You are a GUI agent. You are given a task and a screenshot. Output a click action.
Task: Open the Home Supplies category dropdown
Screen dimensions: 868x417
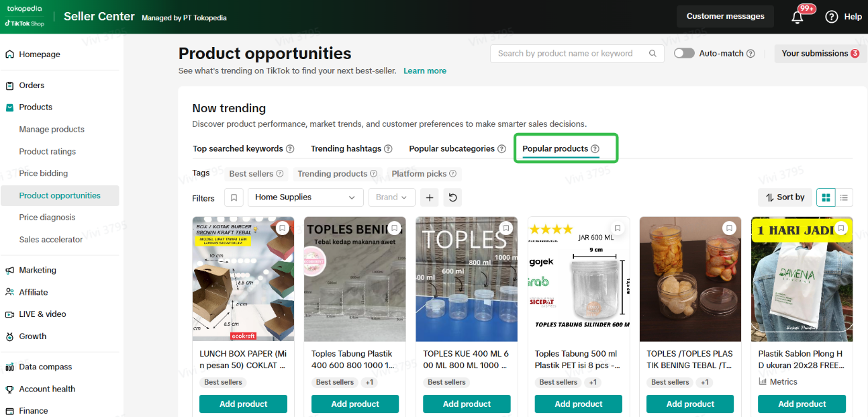click(305, 197)
